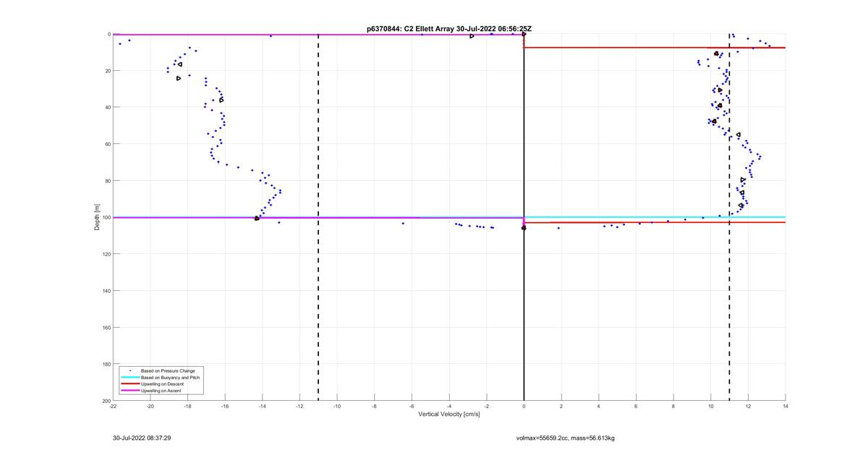
Task: Click the x-axis tick label '8'
Action: coord(673,406)
